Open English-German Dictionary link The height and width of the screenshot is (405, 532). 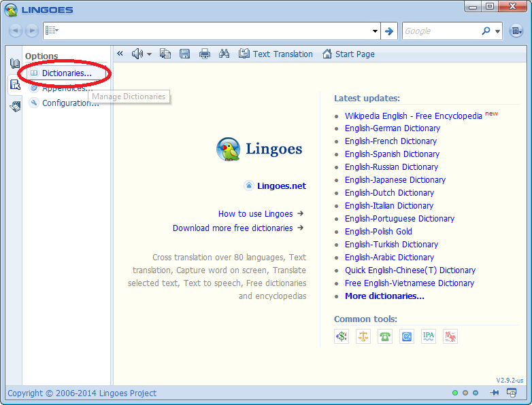393,128
